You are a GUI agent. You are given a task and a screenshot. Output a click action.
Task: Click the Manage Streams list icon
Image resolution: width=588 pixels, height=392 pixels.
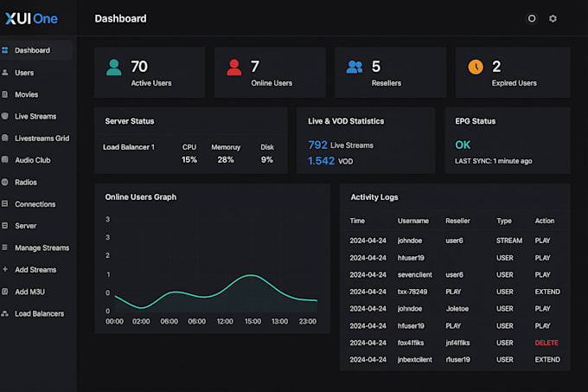click(x=5, y=247)
